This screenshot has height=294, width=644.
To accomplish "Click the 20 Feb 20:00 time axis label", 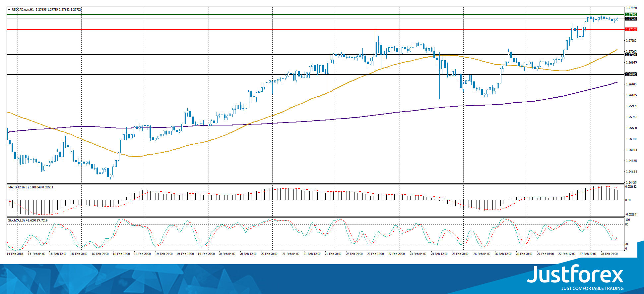I will pos(270,254).
